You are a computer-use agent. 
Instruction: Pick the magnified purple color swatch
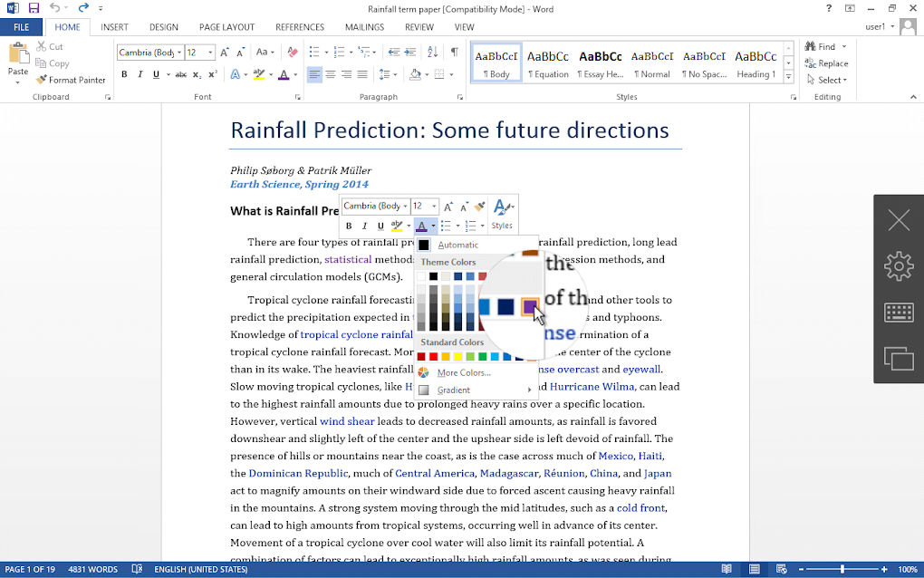coord(530,307)
